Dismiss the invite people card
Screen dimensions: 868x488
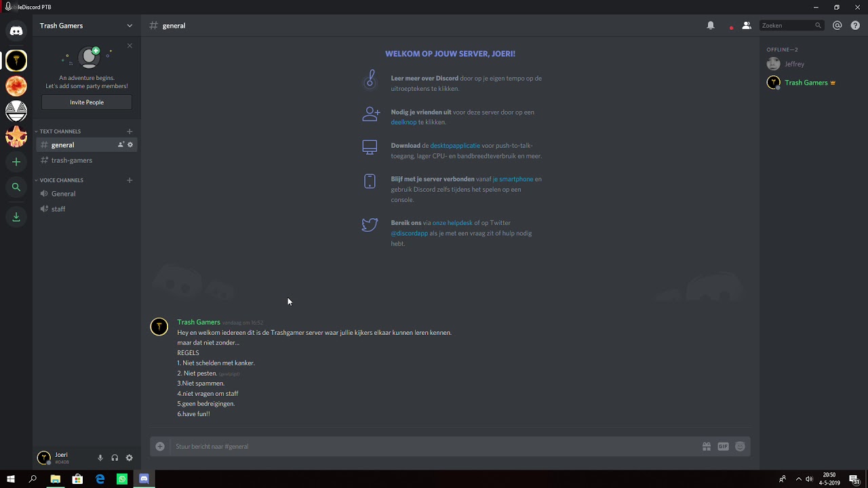tap(130, 45)
